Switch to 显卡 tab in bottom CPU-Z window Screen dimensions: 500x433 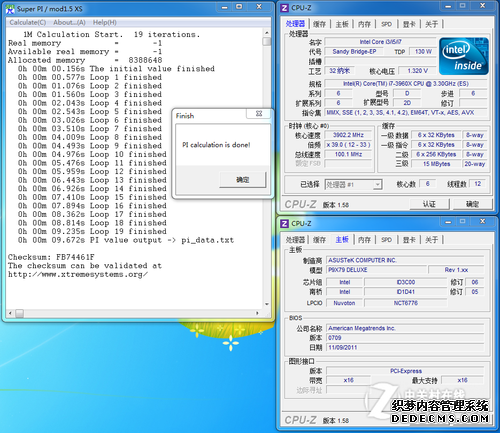(409, 240)
